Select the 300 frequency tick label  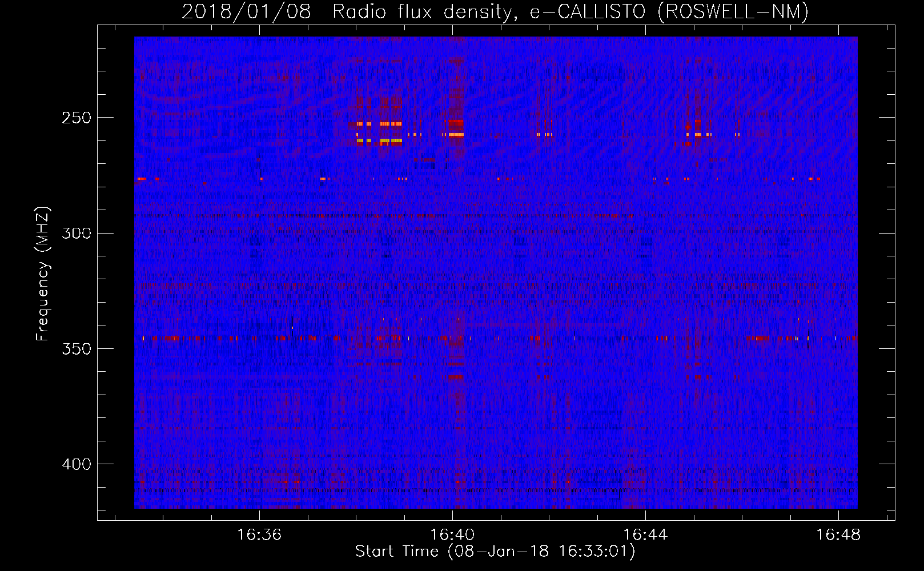[77, 233]
